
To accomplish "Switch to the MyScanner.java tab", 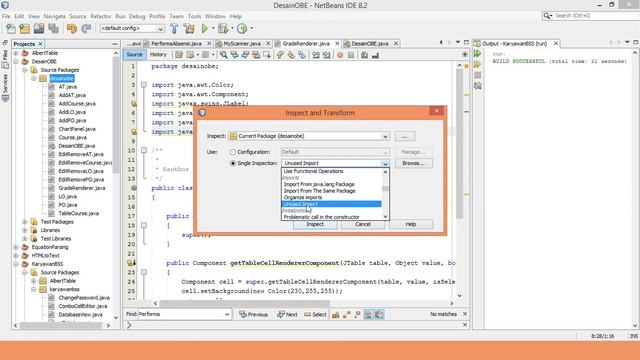I will [x=242, y=43].
